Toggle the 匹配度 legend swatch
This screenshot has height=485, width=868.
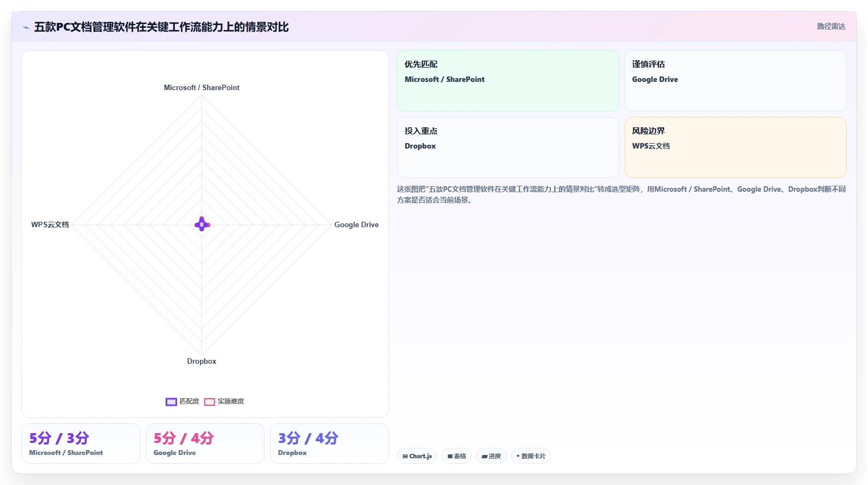coord(171,401)
